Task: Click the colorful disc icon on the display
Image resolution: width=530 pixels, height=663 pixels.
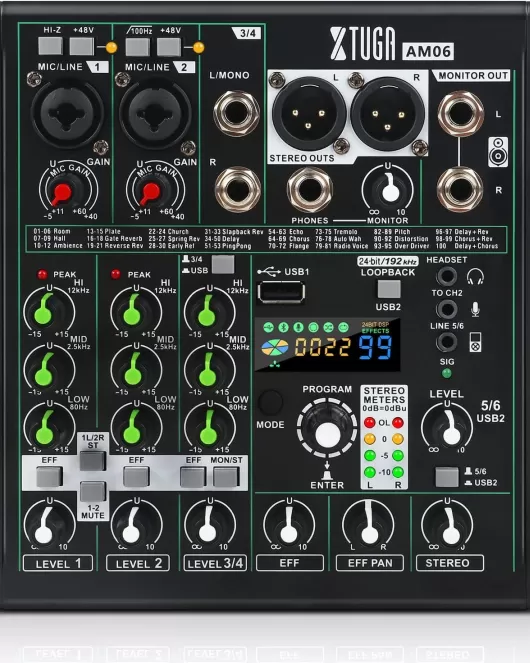Action: pyautogui.click(x=275, y=347)
